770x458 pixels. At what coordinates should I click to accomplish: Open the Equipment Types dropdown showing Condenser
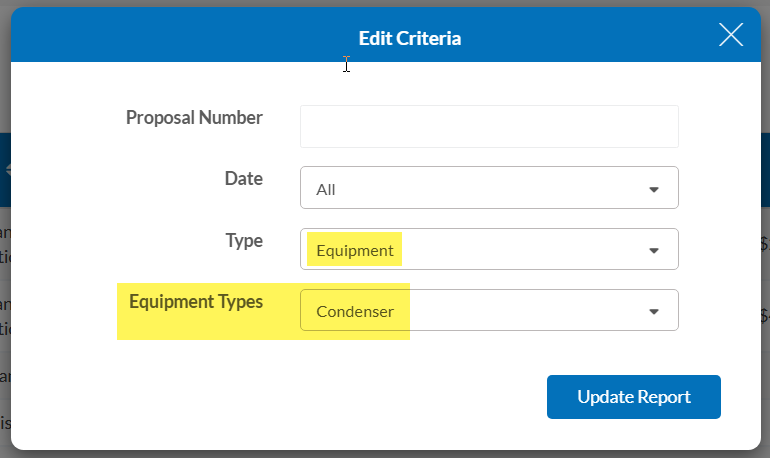pos(489,310)
